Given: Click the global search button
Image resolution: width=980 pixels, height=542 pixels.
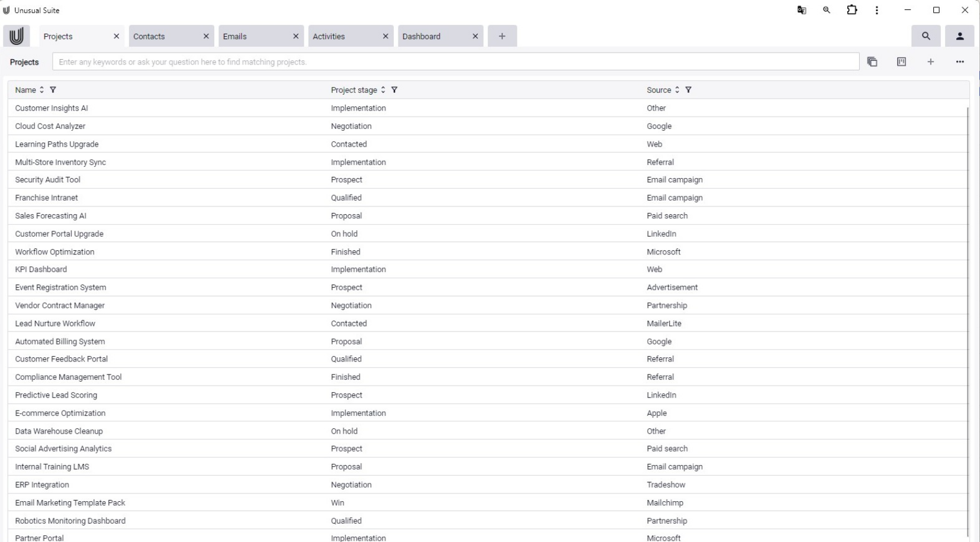Looking at the screenshot, I should pos(926,36).
